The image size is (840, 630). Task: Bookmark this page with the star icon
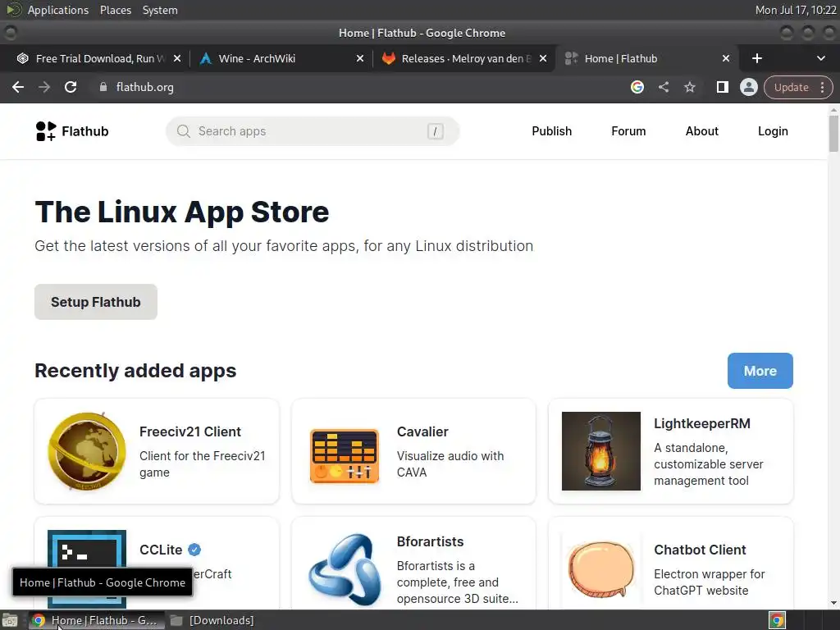click(x=689, y=87)
